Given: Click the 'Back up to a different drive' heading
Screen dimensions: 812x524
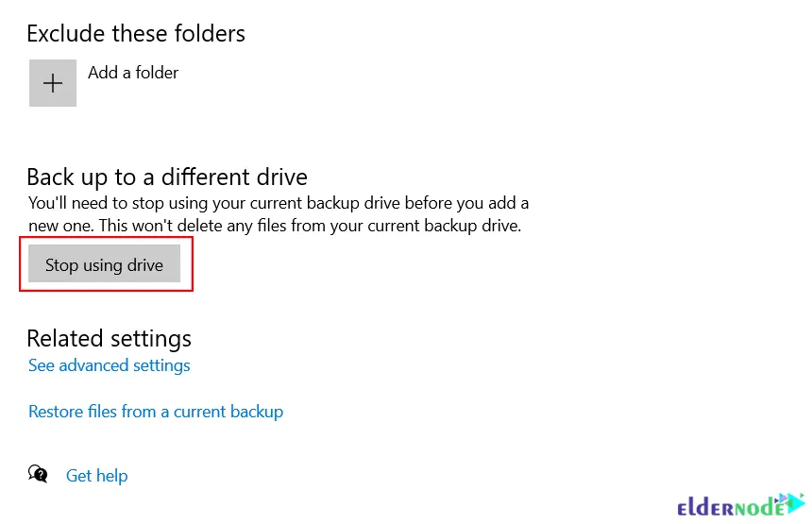Looking at the screenshot, I should pyautogui.click(x=167, y=177).
